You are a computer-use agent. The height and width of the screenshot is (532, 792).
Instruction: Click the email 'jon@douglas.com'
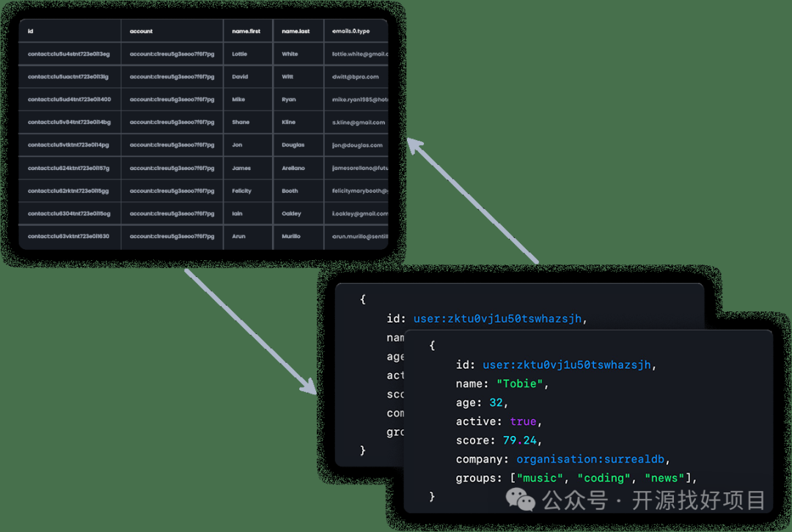point(357,145)
